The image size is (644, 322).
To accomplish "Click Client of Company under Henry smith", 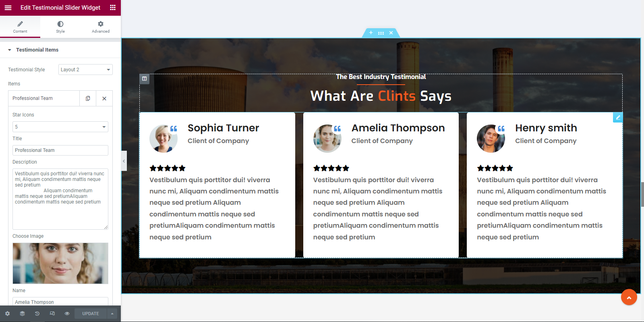I will click(x=546, y=141).
